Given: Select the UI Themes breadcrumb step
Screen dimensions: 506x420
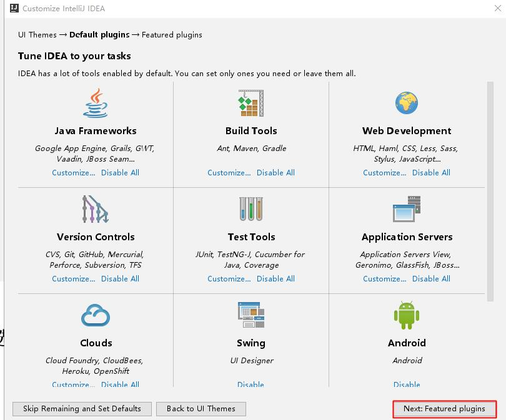Looking at the screenshot, I should click(37, 35).
